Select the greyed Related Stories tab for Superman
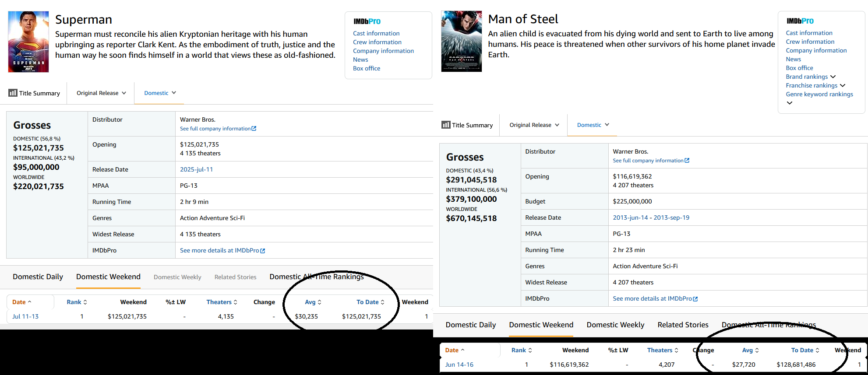This screenshot has height=375, width=868. click(235, 277)
